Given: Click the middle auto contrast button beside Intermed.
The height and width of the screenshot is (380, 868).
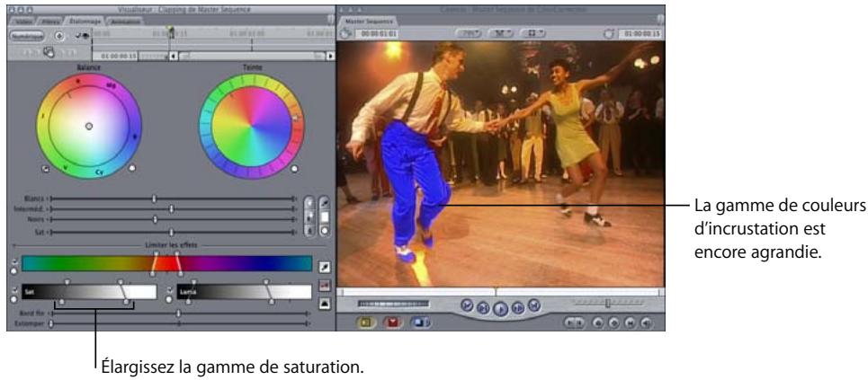Looking at the screenshot, I should click(x=309, y=217).
